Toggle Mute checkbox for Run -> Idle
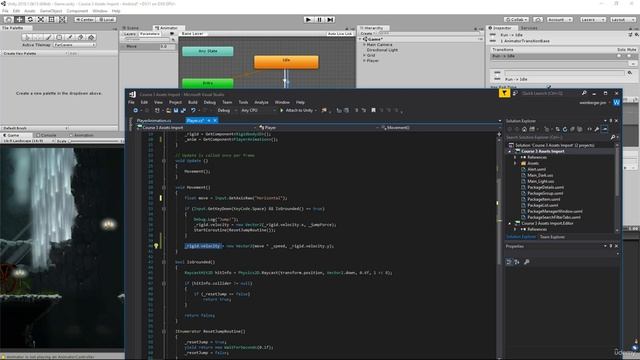This screenshot has width=640, height=360. (630, 56)
